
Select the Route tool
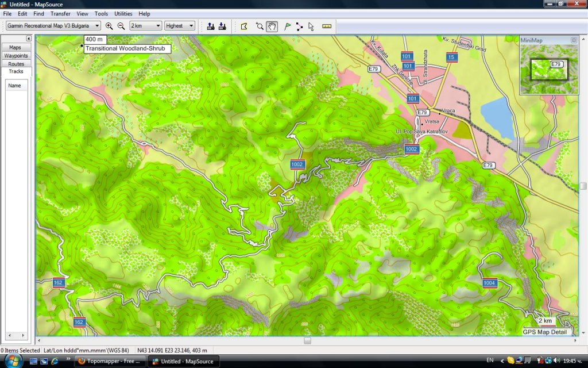point(299,26)
